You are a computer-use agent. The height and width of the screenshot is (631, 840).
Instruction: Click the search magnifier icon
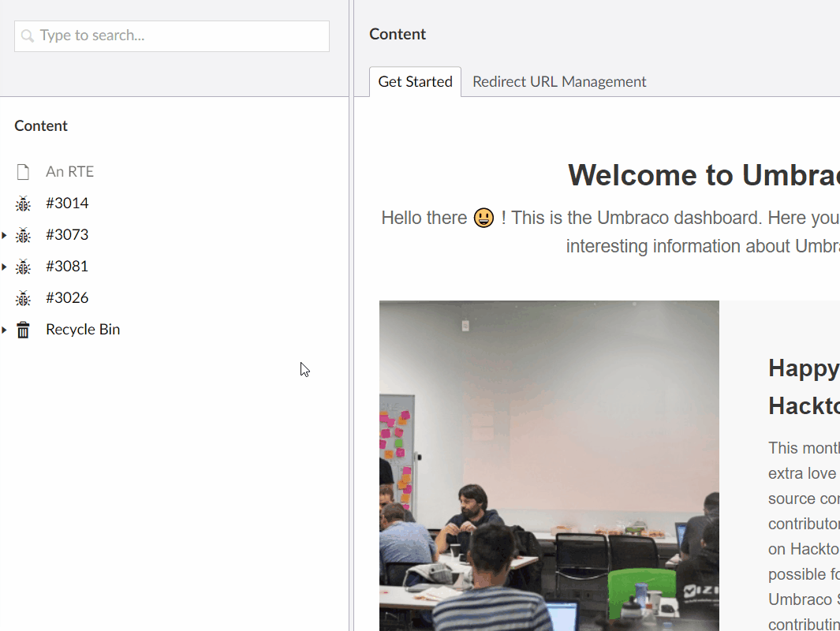point(27,36)
